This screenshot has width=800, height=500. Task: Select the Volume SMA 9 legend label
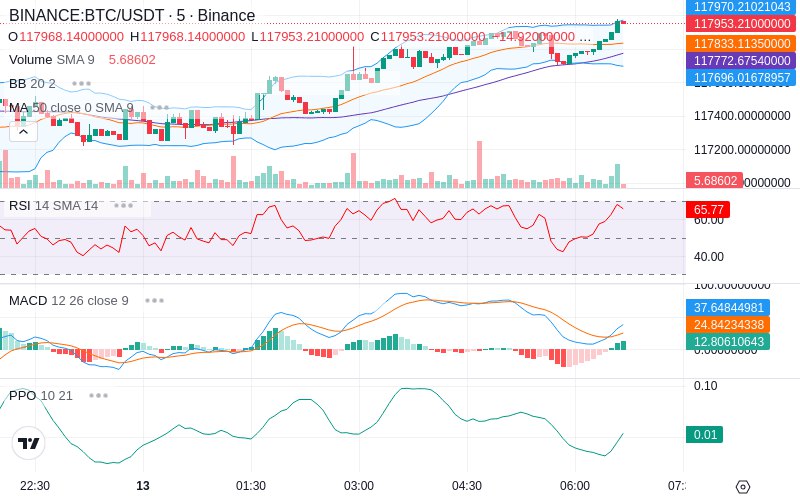pyautogui.click(x=52, y=60)
